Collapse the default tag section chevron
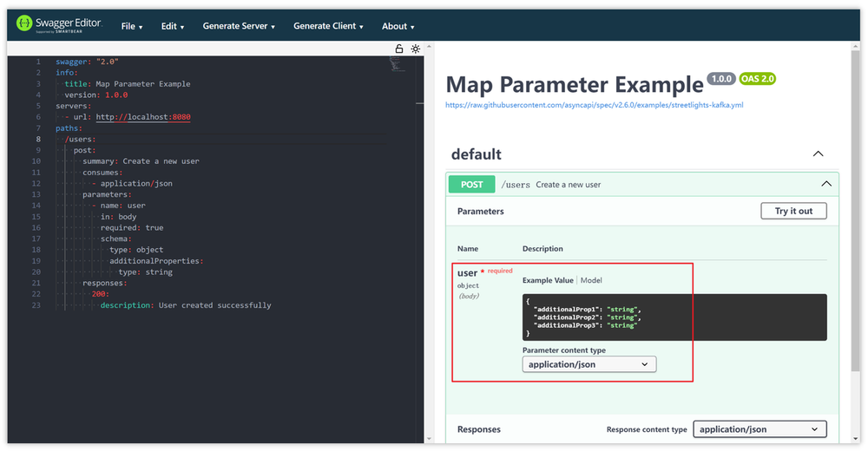 (x=817, y=154)
